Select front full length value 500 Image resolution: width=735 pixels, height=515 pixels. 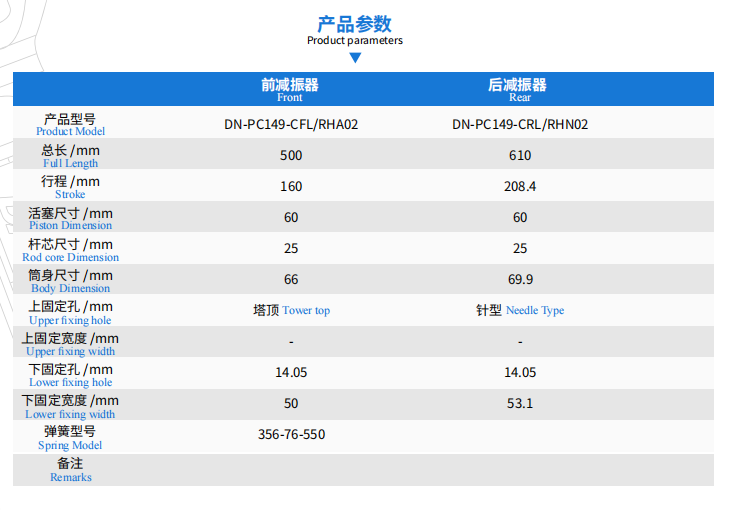click(291, 156)
